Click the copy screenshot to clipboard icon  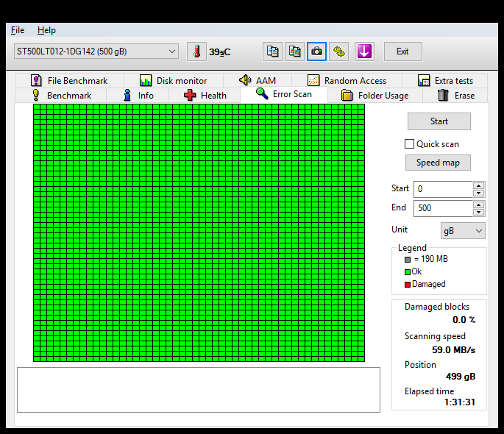tap(294, 51)
